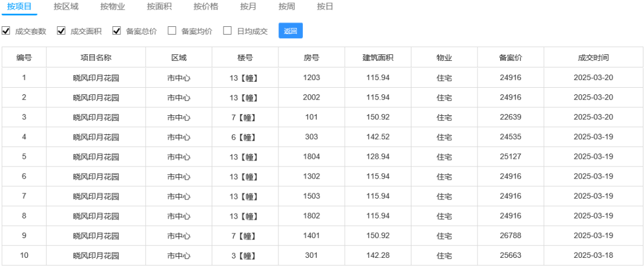This screenshot has width=644, height=271.
Task: Click the 编号 column header
Action: 24,57
